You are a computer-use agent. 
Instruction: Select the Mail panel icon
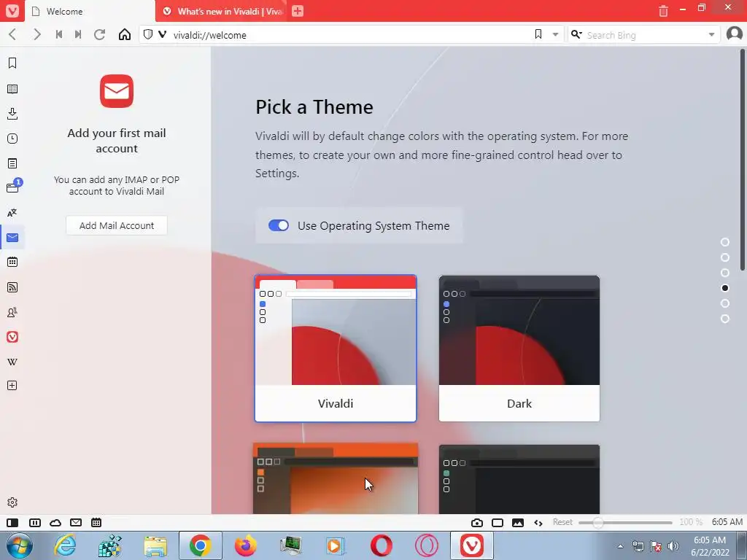tap(12, 238)
